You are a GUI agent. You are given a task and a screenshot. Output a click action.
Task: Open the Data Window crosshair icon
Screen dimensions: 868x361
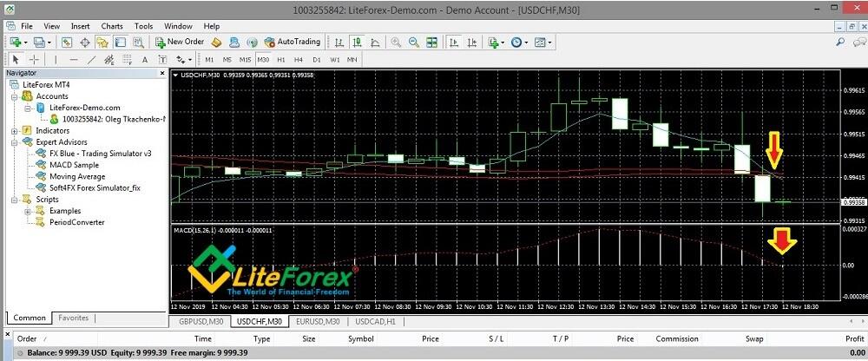tap(85, 42)
